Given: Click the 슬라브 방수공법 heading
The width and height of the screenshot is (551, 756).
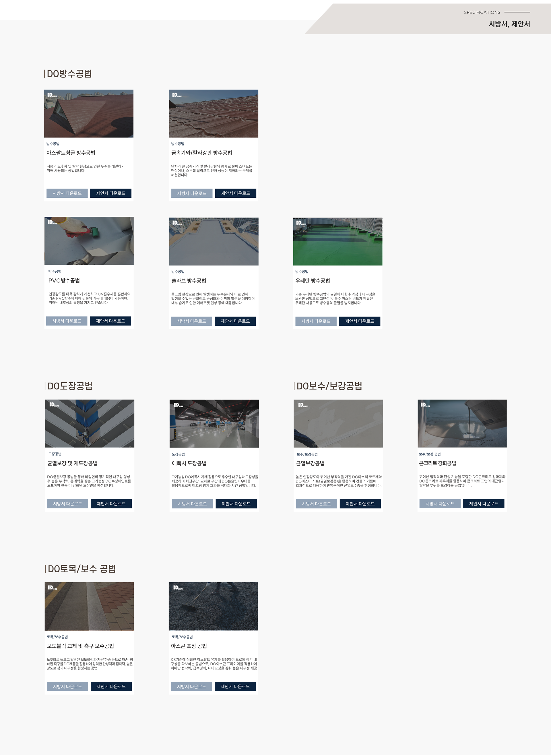Looking at the screenshot, I should click(x=189, y=281).
